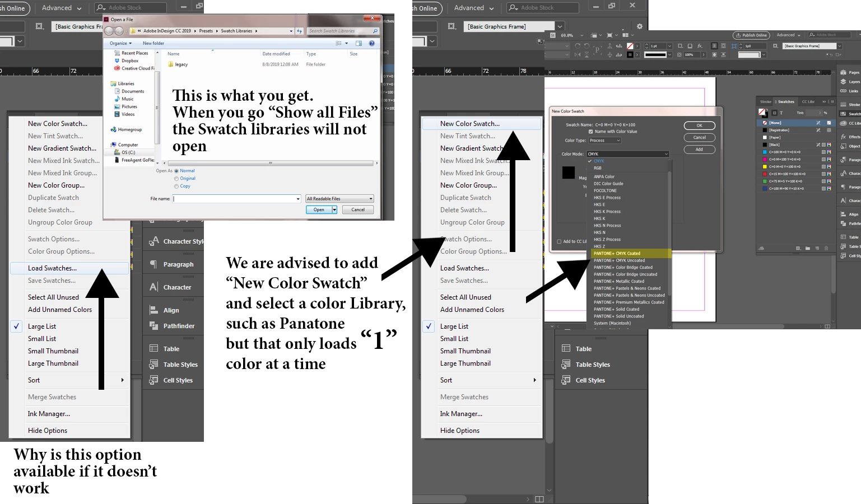Click Open button in Open a File dialog
Image resolution: width=861 pixels, height=504 pixels.
point(319,209)
